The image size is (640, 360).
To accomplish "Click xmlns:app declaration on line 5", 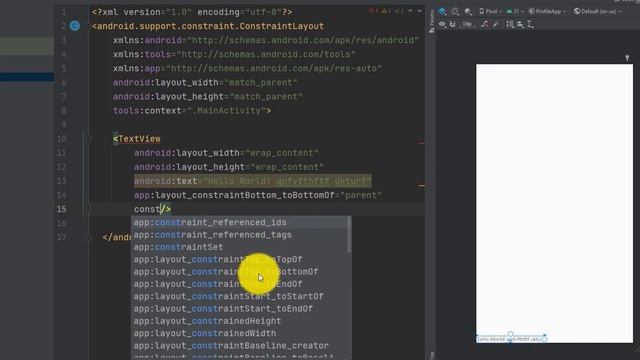I will click(137, 69).
